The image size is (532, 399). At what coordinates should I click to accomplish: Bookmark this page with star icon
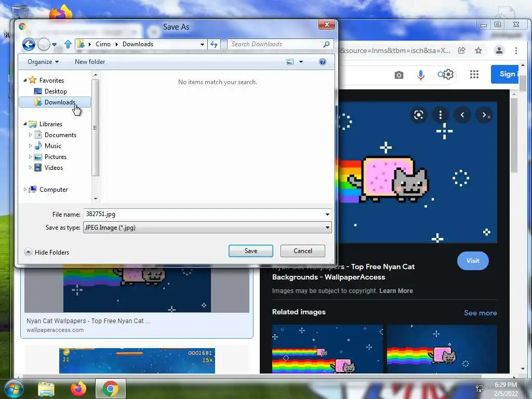(478, 50)
